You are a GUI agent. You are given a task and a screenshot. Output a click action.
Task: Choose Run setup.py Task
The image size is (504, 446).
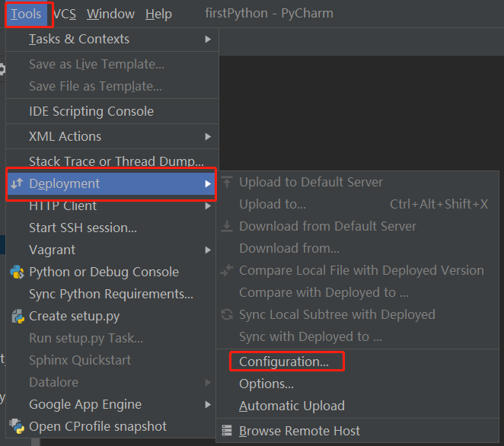click(x=111, y=339)
